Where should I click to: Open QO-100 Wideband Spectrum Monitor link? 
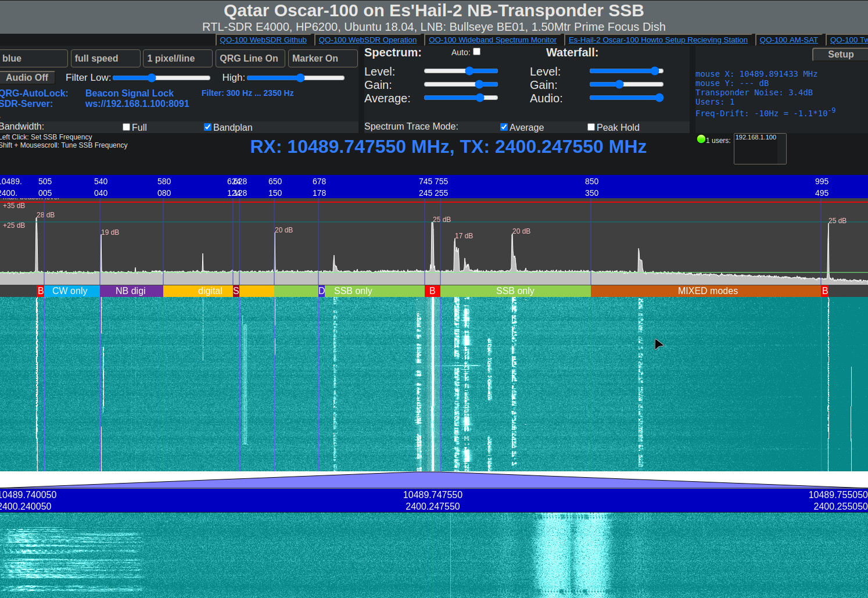tap(493, 40)
